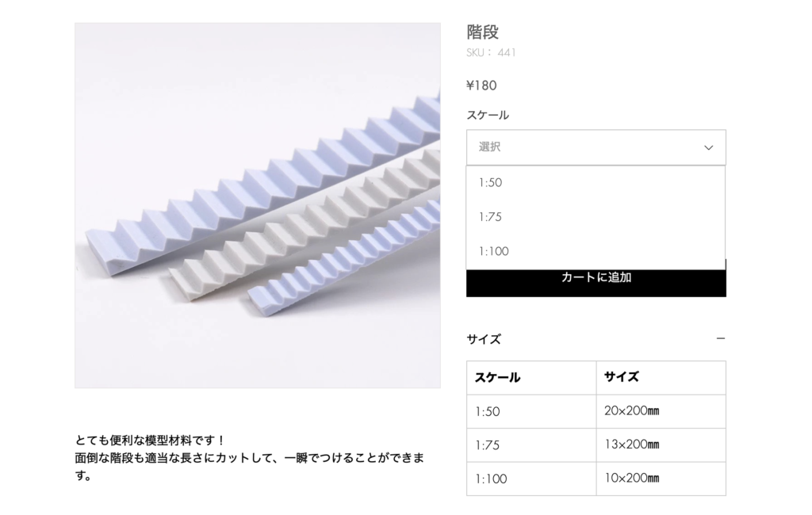This screenshot has width=812, height=515.
Task: Click the 13×200mm size cell
Action: pyautogui.click(x=661, y=445)
